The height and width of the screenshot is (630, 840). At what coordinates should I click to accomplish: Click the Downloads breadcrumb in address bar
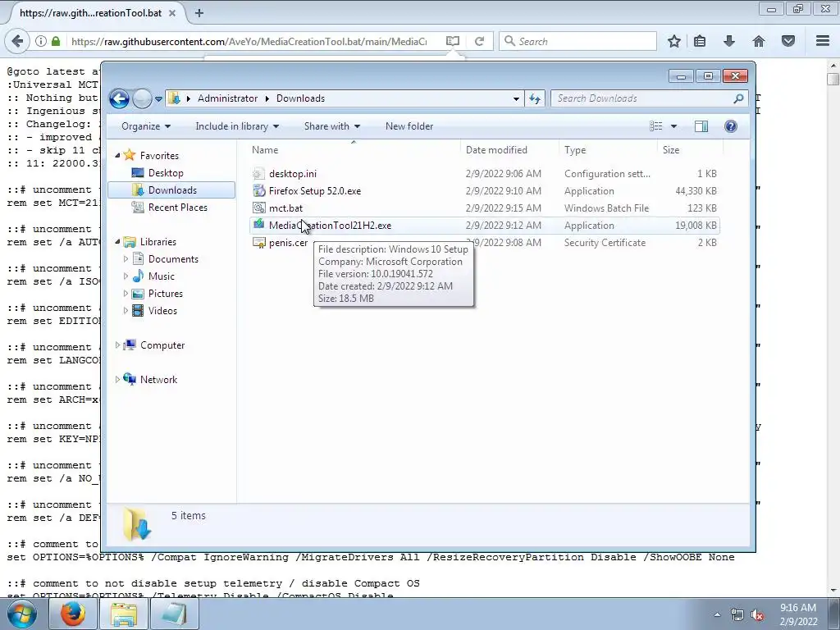click(x=300, y=98)
